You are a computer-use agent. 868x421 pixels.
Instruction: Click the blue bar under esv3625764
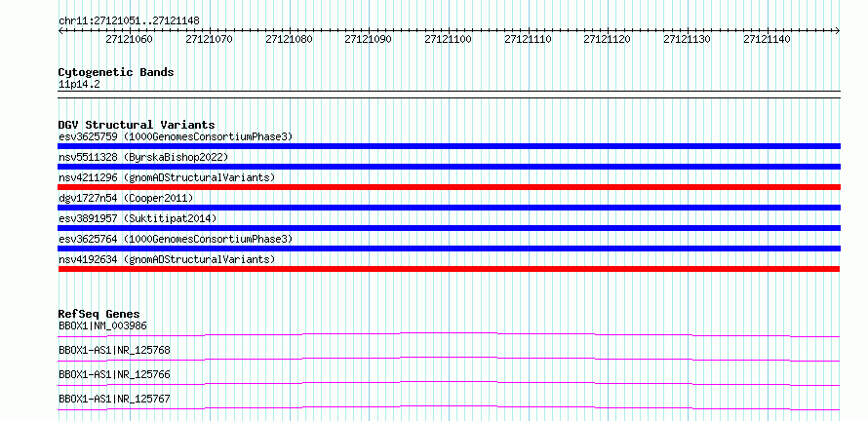[x=449, y=249]
